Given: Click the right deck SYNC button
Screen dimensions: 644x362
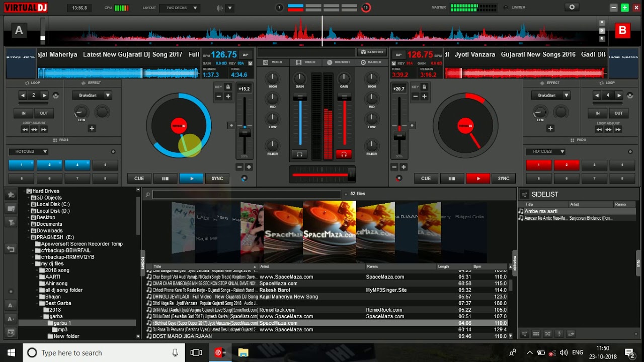Looking at the screenshot, I should coord(504,178).
